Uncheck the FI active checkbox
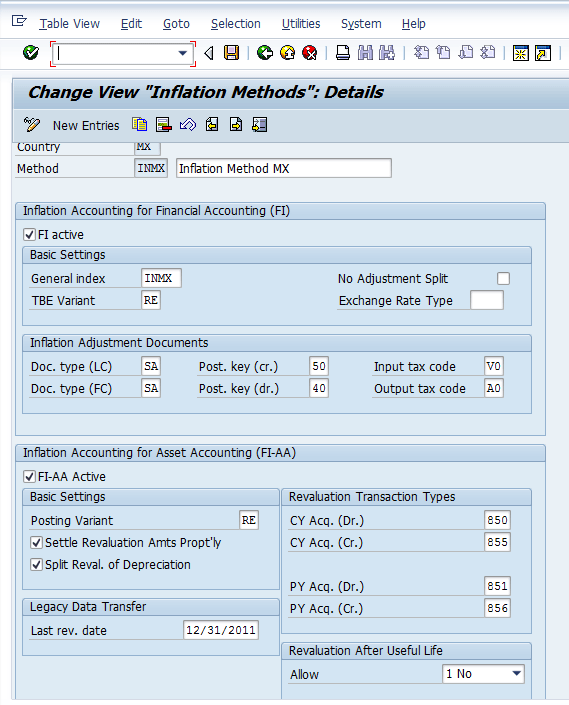This screenshot has height=705, width=569. [29, 235]
